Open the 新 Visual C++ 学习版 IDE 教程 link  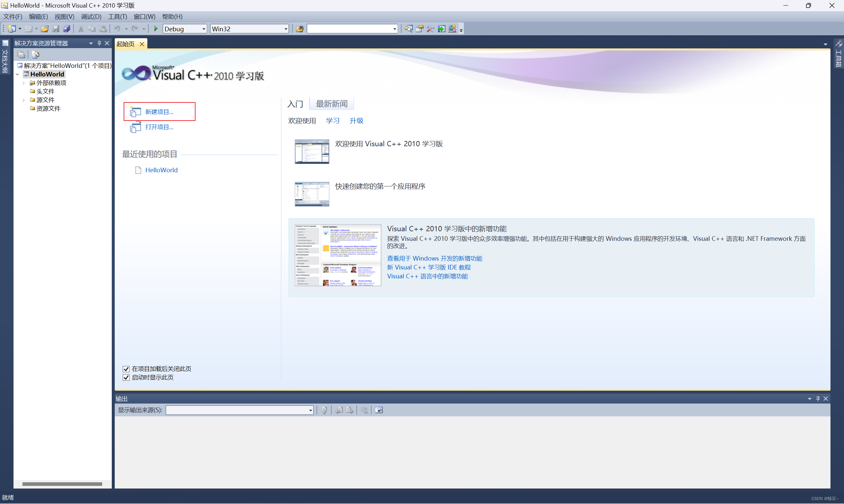tap(429, 267)
